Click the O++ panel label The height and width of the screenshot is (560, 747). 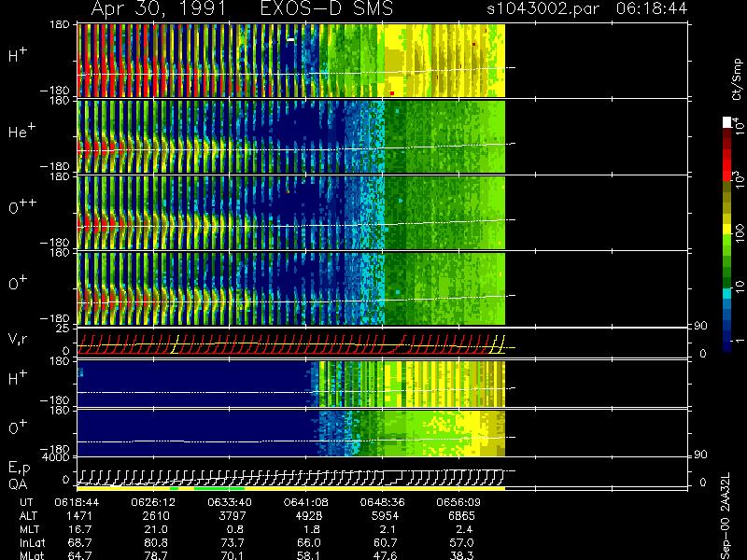click(22, 206)
